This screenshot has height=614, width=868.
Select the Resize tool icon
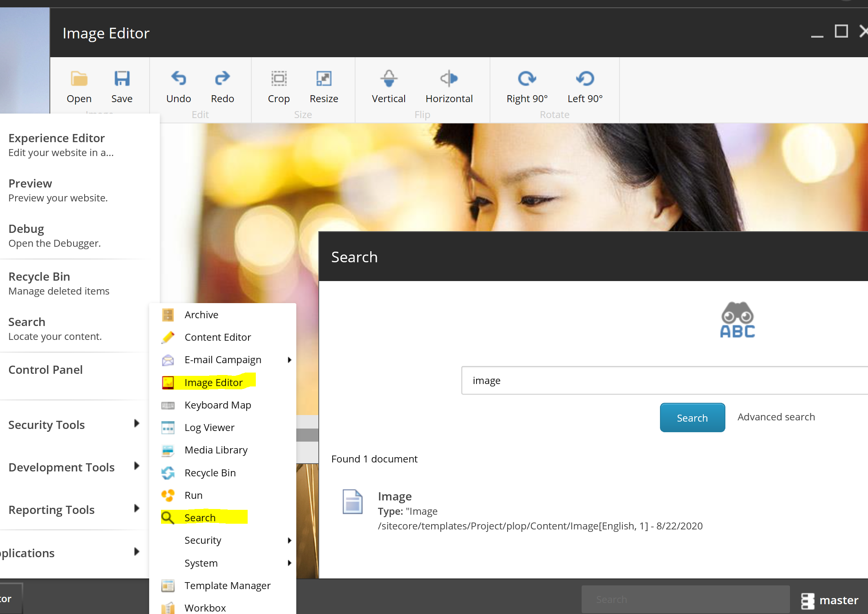click(324, 78)
